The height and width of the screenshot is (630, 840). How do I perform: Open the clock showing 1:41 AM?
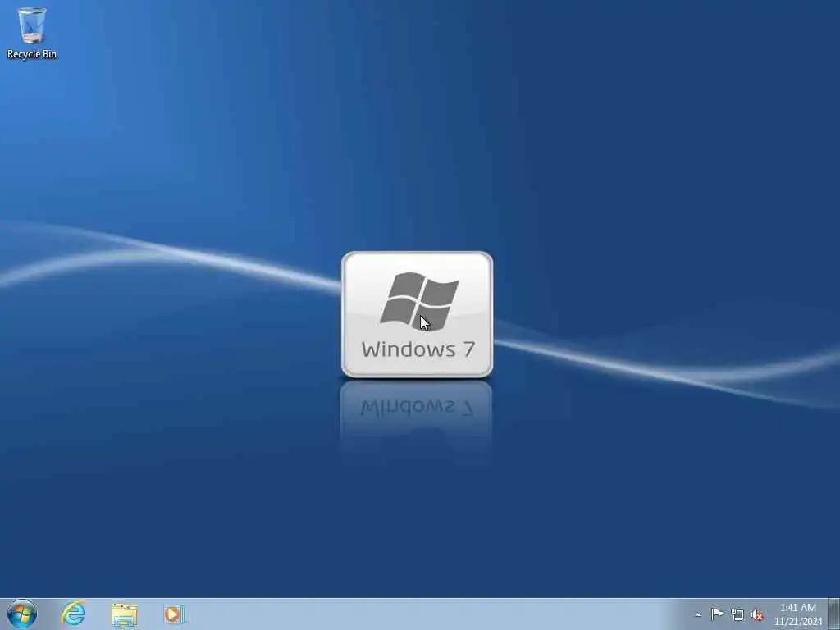[797, 614]
